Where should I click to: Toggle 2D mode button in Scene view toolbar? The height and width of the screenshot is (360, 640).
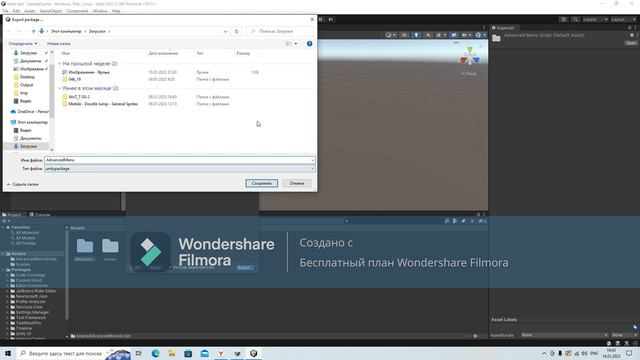404,35
